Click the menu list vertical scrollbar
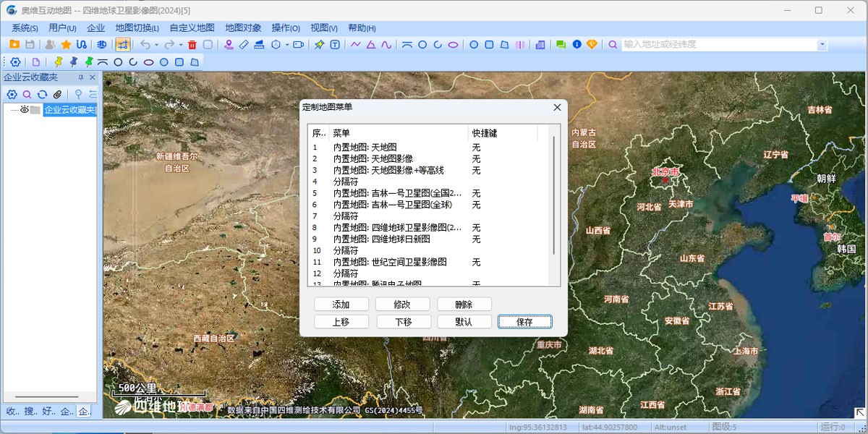The width and height of the screenshot is (868, 434). (554, 195)
